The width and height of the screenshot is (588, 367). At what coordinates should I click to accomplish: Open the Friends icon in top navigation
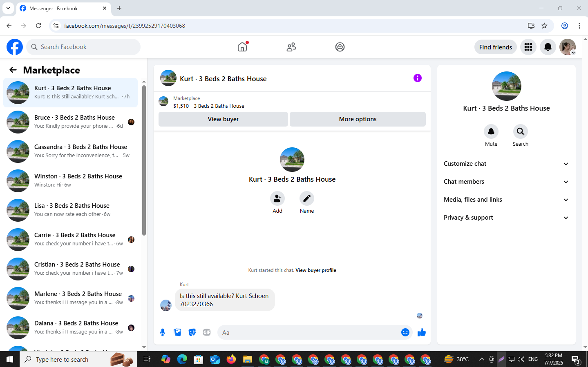tap(291, 47)
